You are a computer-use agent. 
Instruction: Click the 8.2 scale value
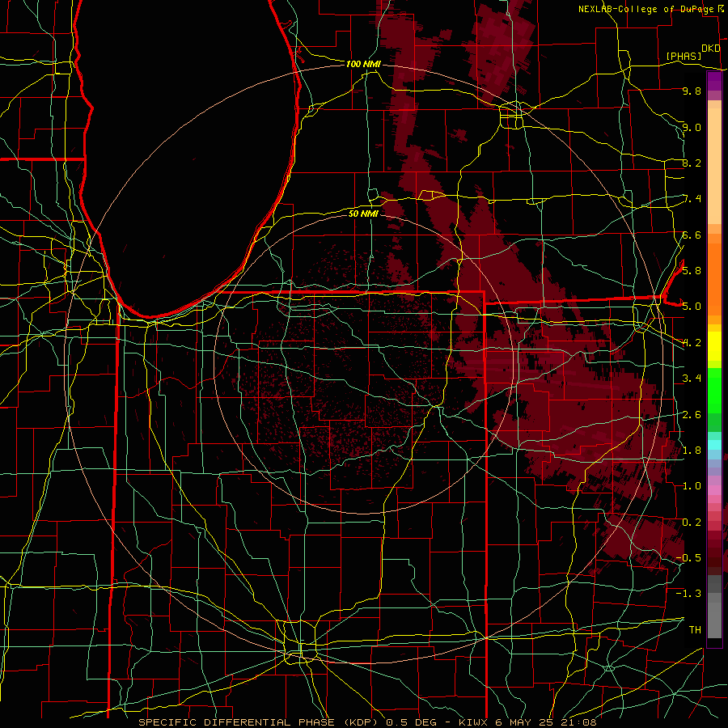(692, 163)
